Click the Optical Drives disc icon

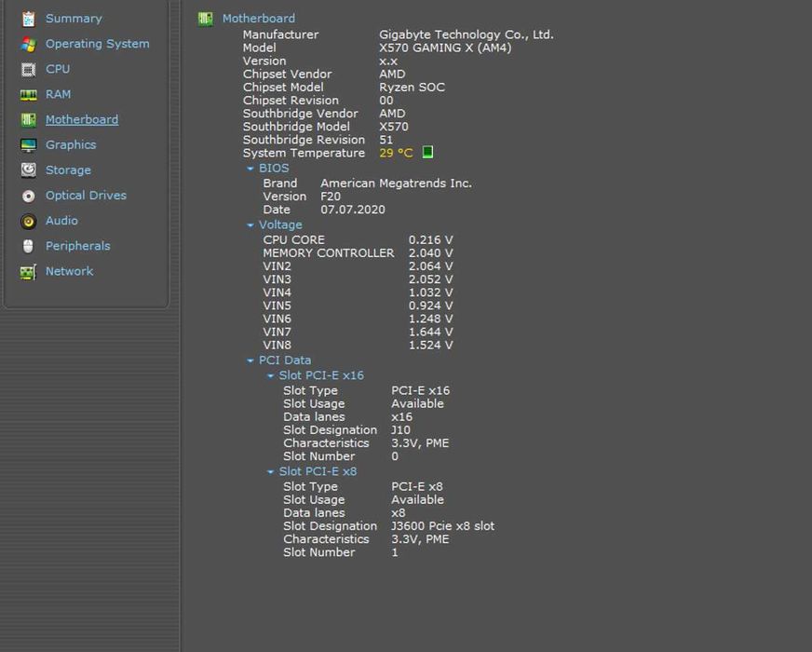[29, 196]
